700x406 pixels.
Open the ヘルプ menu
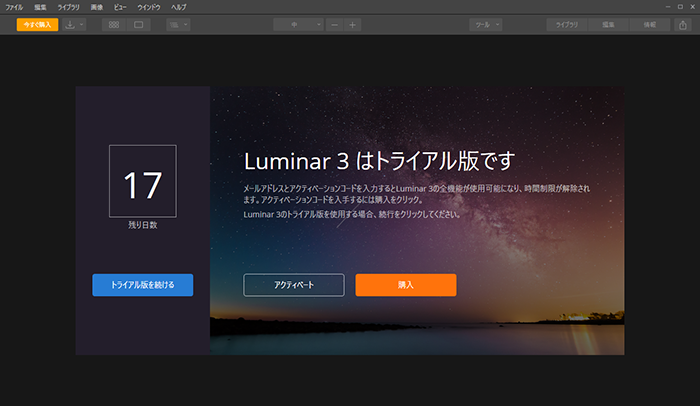[x=179, y=7]
